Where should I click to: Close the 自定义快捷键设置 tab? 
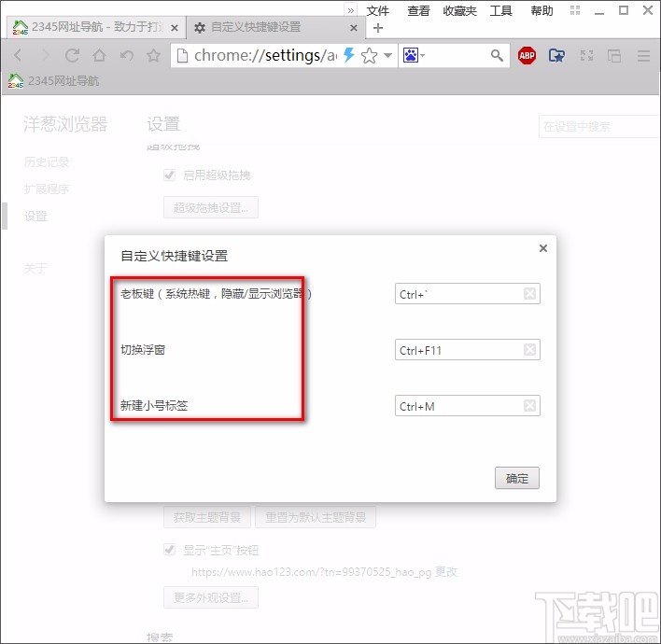[354, 28]
